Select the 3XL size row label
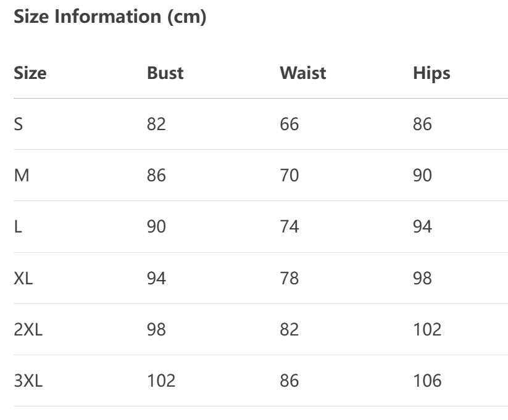 28,381
